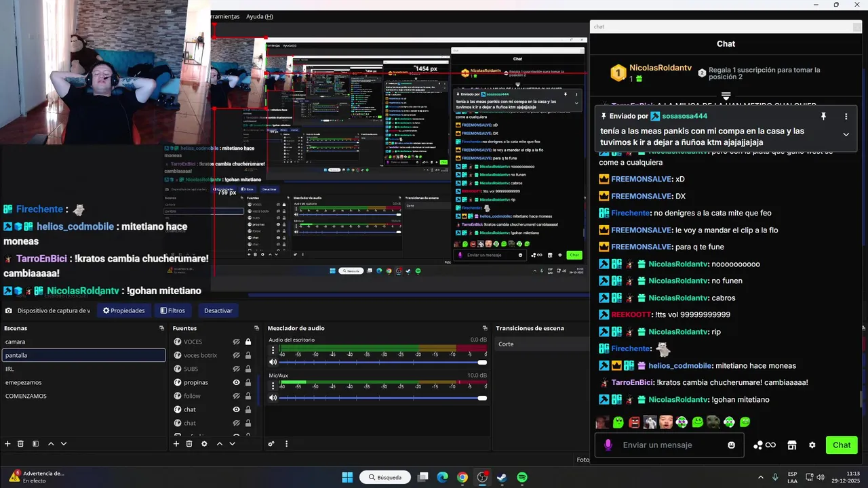Add a new source in Fuentes panel
Viewport: 868px width, 488px height.
coord(176,443)
